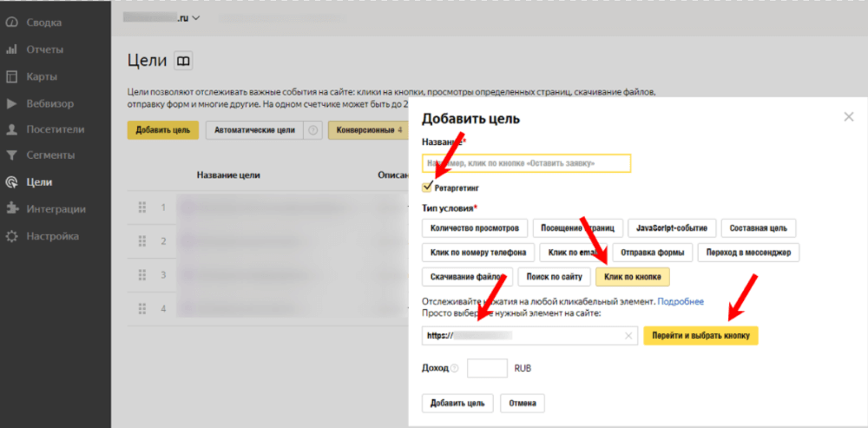Click the Сводка dashboard icon in sidebar
Viewport: 868px width, 428px height.
(11, 21)
